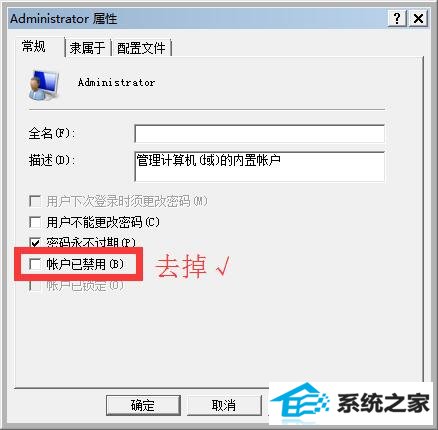
Task: Focus the 全名 text field
Action: [259, 134]
